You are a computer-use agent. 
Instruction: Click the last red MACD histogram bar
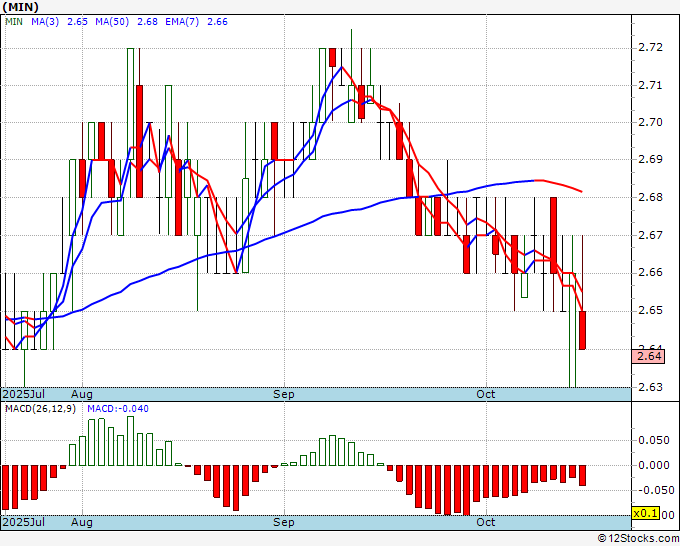[x=582, y=475]
